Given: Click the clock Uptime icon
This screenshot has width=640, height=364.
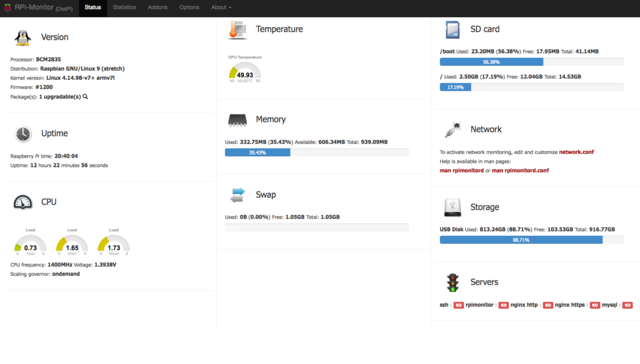Looking at the screenshot, I should [23, 133].
